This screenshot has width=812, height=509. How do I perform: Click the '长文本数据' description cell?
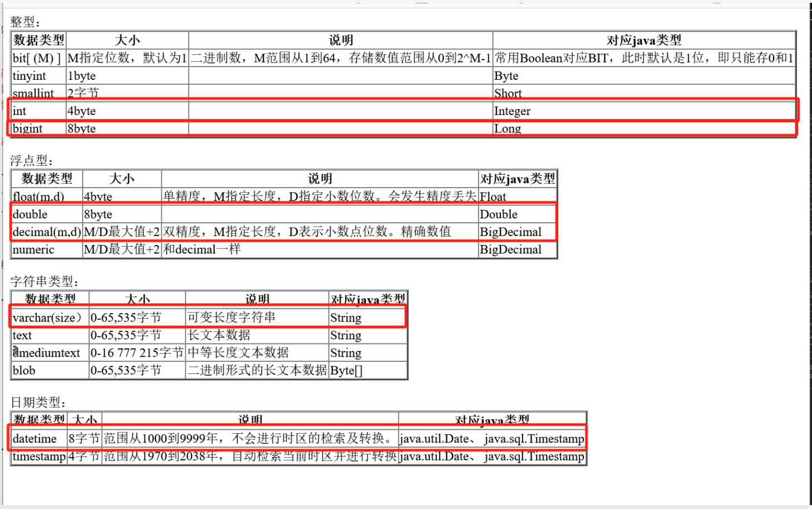(257, 335)
